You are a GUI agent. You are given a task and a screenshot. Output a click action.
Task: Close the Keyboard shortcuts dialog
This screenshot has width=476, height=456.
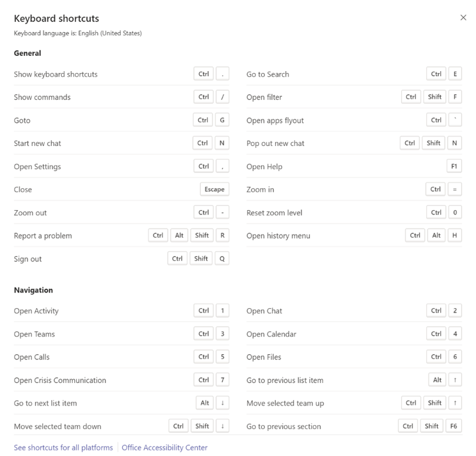click(463, 18)
